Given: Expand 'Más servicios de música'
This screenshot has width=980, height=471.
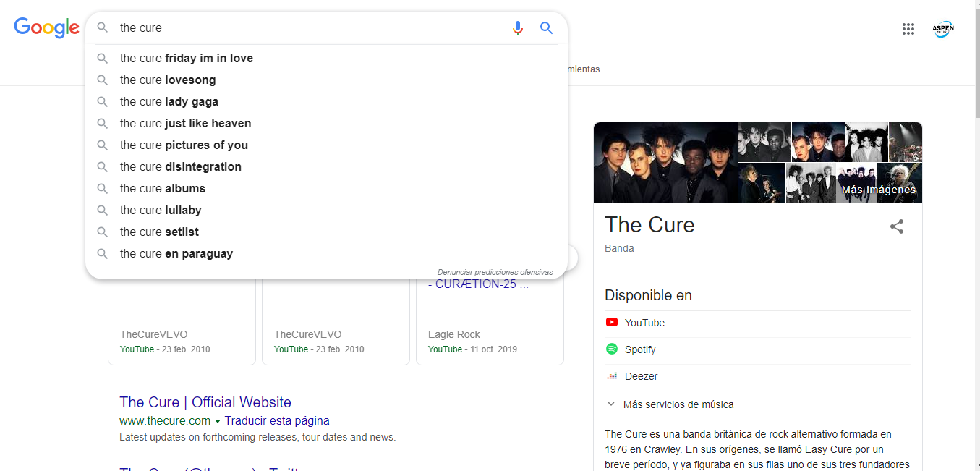Looking at the screenshot, I should pos(670,404).
